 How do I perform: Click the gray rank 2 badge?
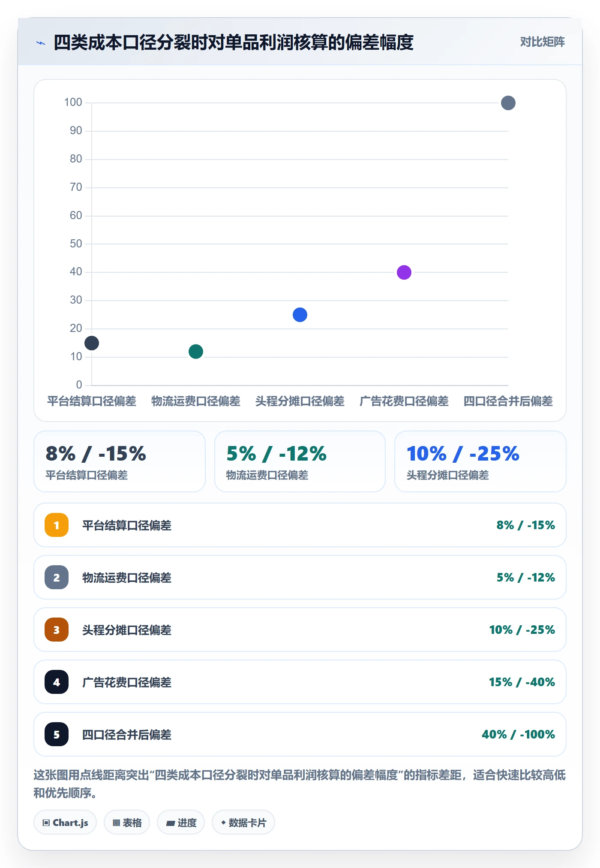57,577
